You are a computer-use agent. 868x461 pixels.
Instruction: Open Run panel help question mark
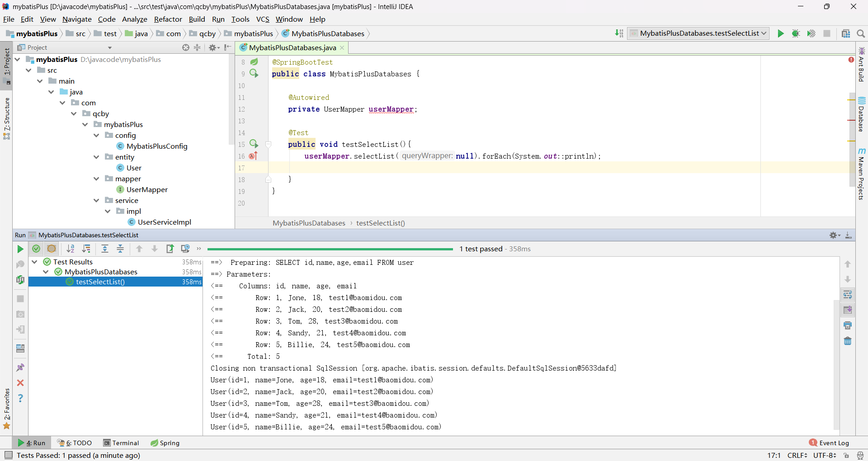point(20,398)
